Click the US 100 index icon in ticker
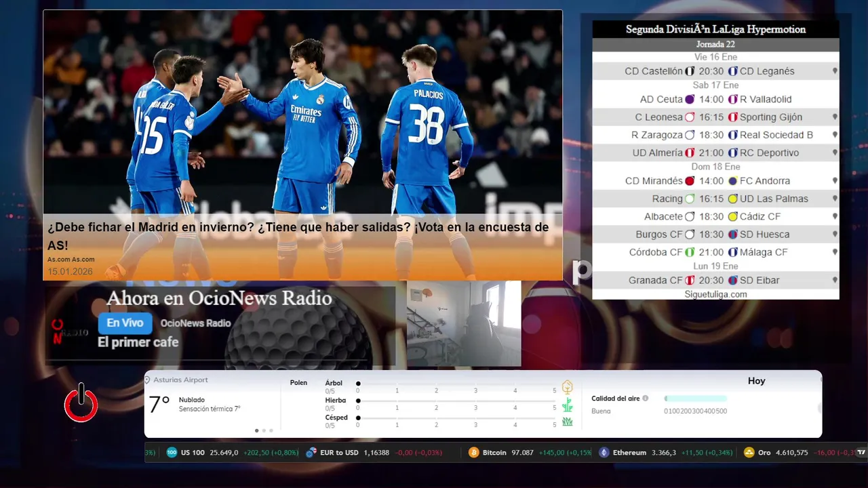The image size is (868, 488). (x=172, y=453)
